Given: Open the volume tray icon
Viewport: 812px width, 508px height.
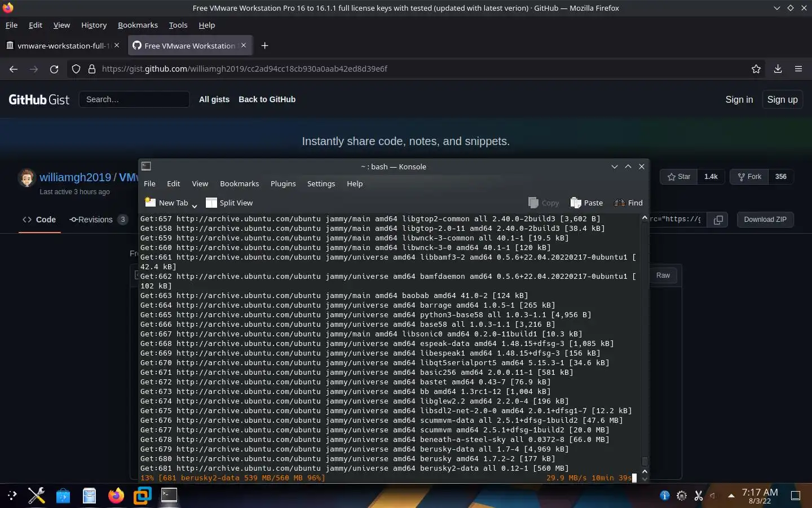Looking at the screenshot, I should pyautogui.click(x=714, y=496).
